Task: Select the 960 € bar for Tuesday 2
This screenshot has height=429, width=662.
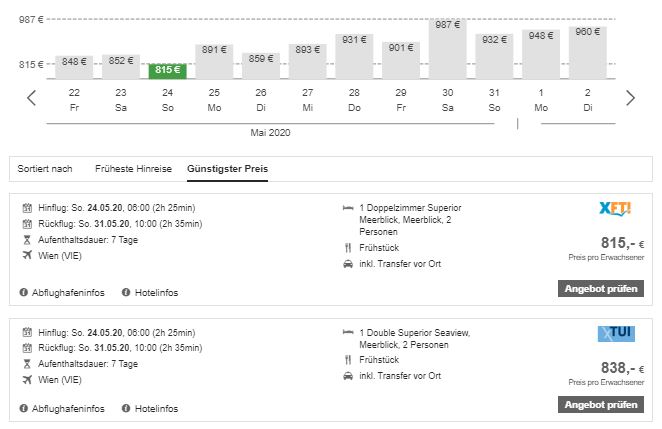Action: pyautogui.click(x=588, y=52)
